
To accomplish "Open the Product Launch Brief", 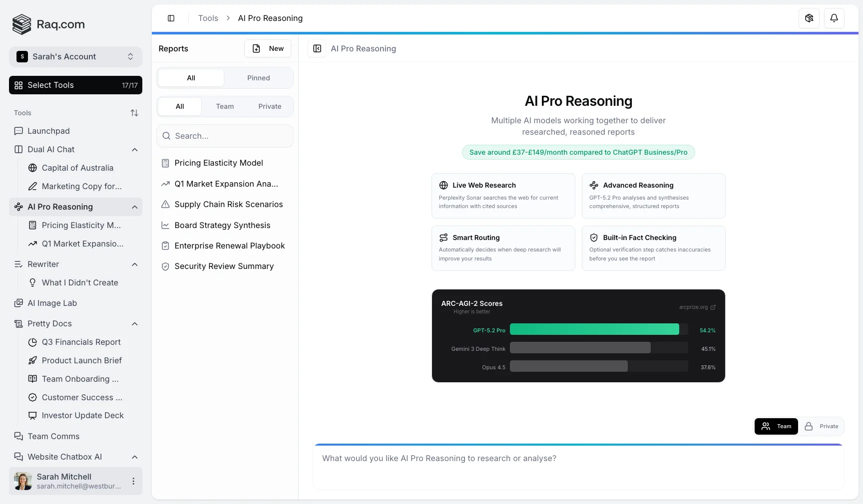I will click(82, 361).
